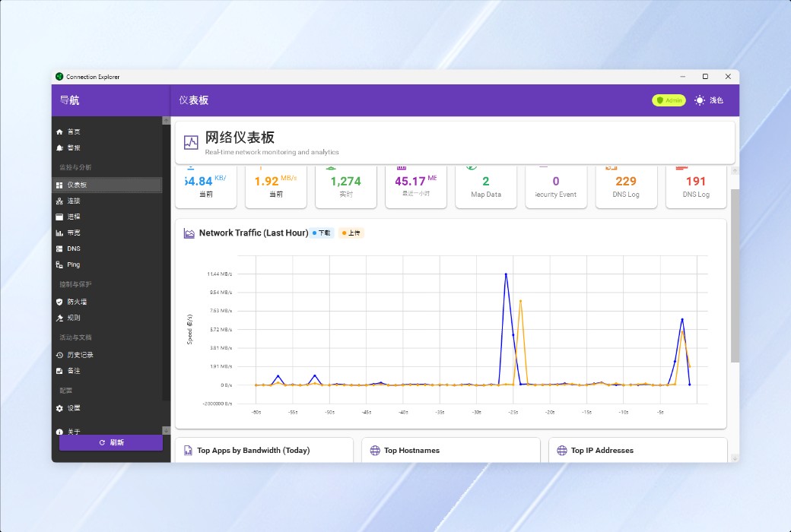The image size is (791, 532).
Task: Toggle the 浅色 light theme switch
Action: pos(709,100)
